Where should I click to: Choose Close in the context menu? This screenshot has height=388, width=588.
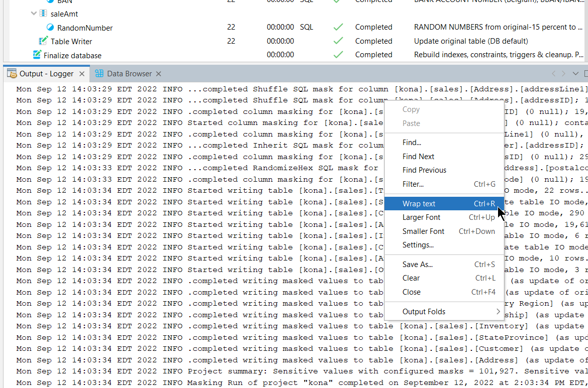[x=444, y=292]
